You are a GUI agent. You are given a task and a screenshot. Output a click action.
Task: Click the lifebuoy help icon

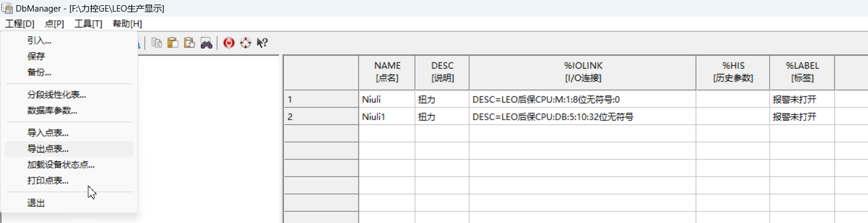[x=246, y=43]
